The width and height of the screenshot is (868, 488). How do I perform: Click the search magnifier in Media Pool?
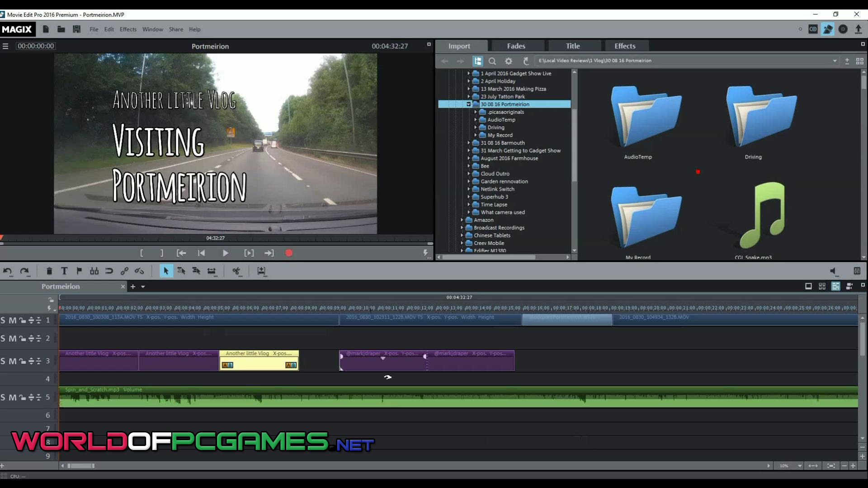(x=492, y=61)
